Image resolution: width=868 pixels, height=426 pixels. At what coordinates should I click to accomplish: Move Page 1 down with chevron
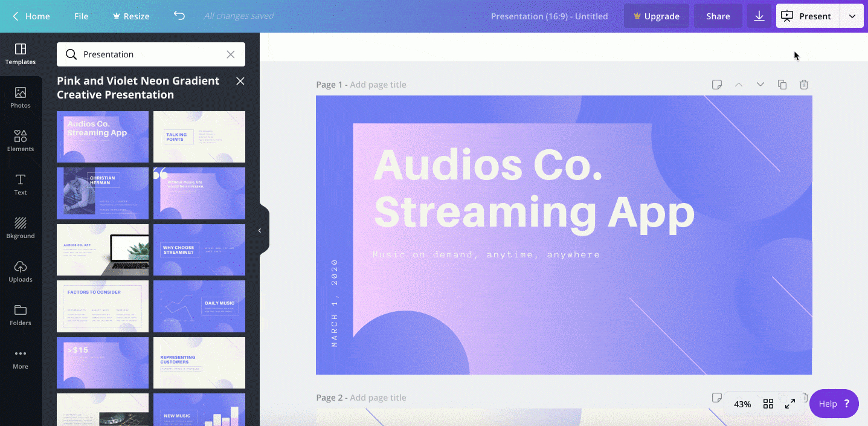760,85
